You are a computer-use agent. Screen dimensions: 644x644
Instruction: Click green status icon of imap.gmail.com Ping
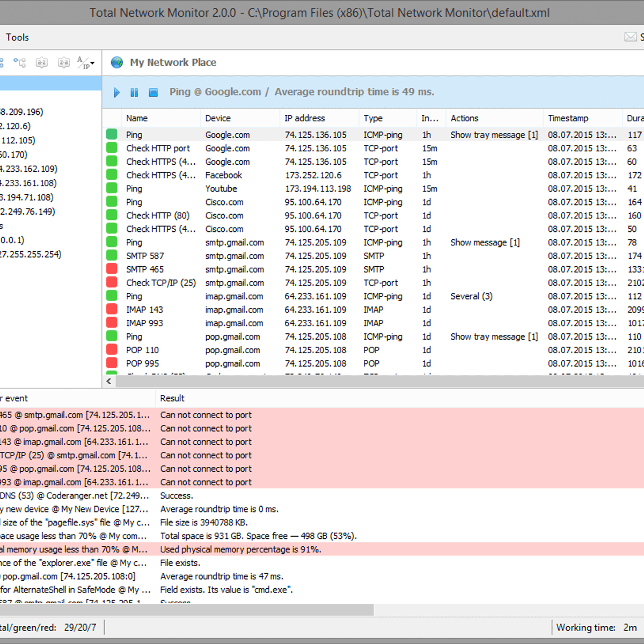pos(112,295)
